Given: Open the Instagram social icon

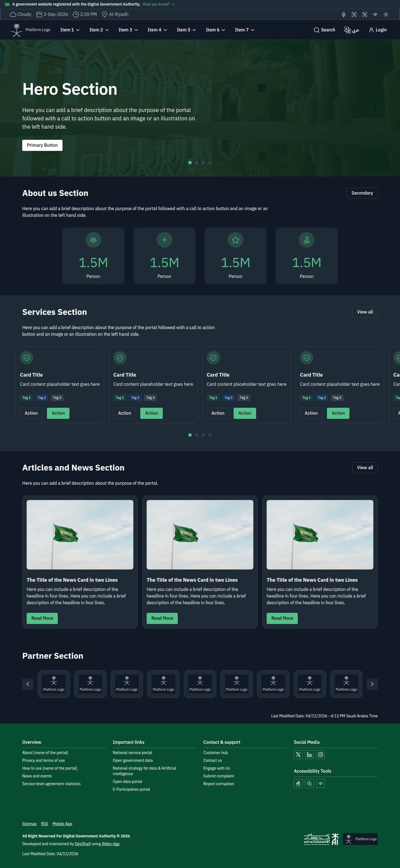Looking at the screenshot, I should pyautogui.click(x=321, y=755).
